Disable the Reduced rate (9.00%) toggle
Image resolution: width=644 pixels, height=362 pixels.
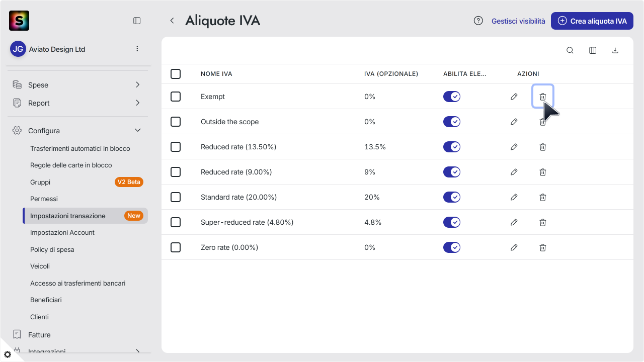click(x=452, y=172)
